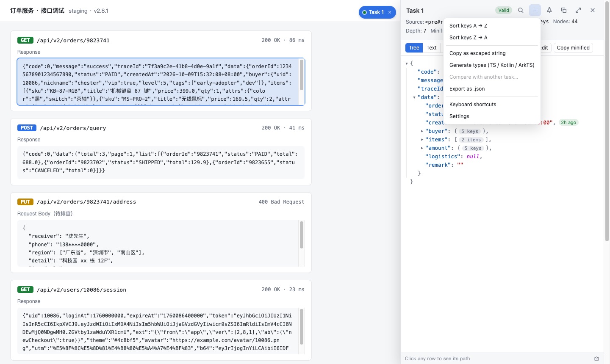The height and width of the screenshot is (364, 610).
Task: Collapse the "data" node
Action: tap(414, 97)
